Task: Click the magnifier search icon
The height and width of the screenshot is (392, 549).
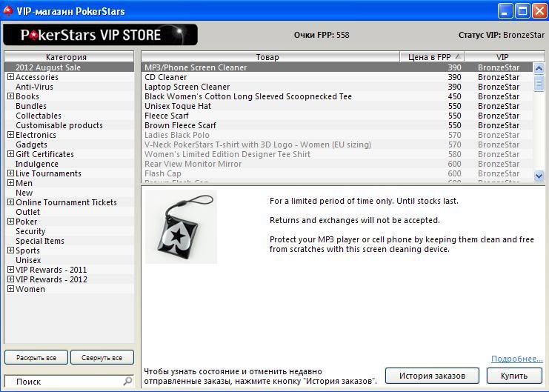Action: [x=127, y=381]
